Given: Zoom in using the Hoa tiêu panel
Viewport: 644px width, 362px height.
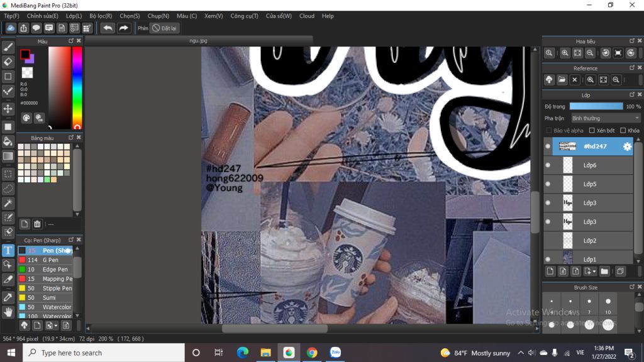Looking at the screenshot, I should point(565,53).
